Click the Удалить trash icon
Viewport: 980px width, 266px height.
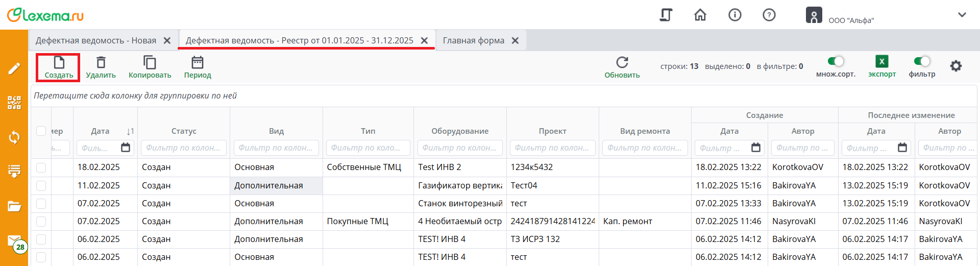point(101,63)
